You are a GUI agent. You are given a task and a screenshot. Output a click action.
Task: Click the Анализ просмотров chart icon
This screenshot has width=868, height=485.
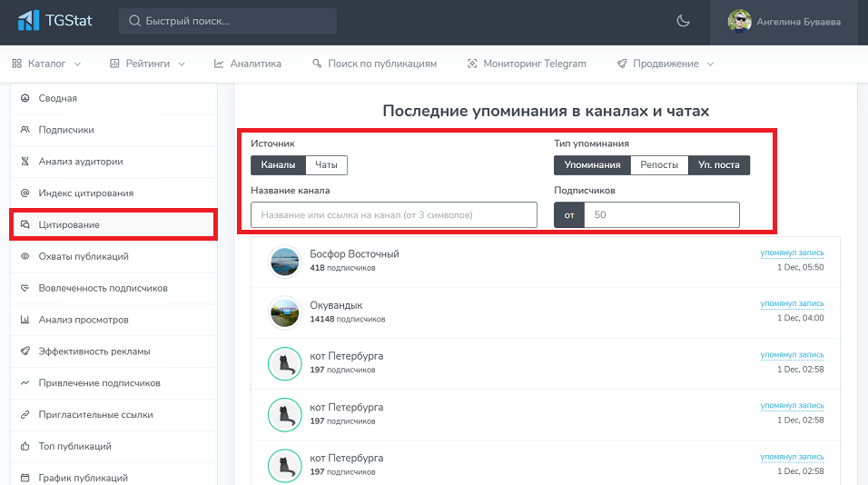[25, 320]
